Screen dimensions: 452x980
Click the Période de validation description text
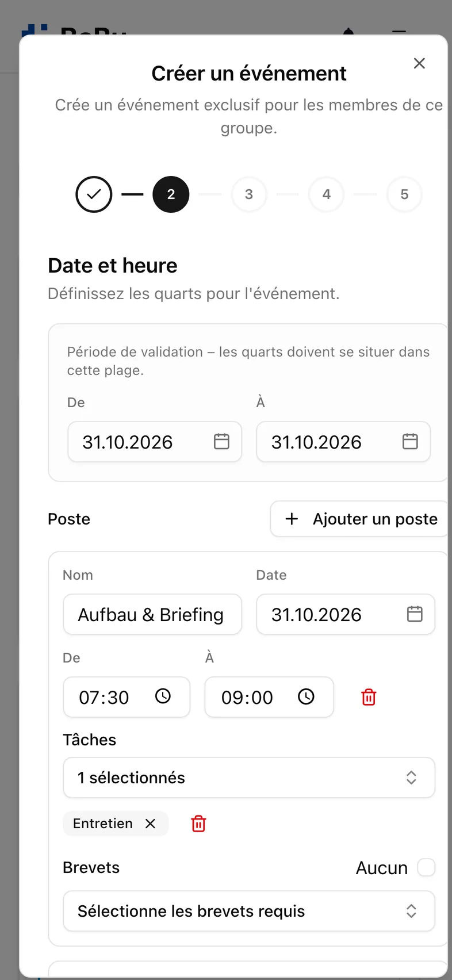pos(248,361)
